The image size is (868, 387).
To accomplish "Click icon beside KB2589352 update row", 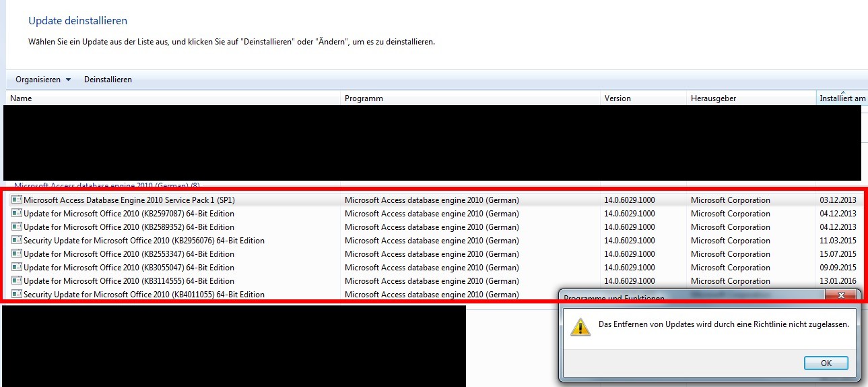I will [17, 227].
